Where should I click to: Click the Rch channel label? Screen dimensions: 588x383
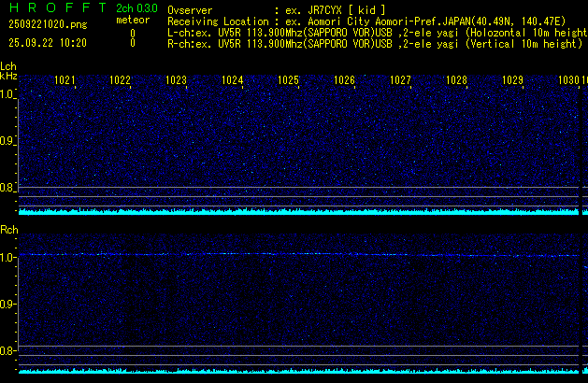click(8, 229)
